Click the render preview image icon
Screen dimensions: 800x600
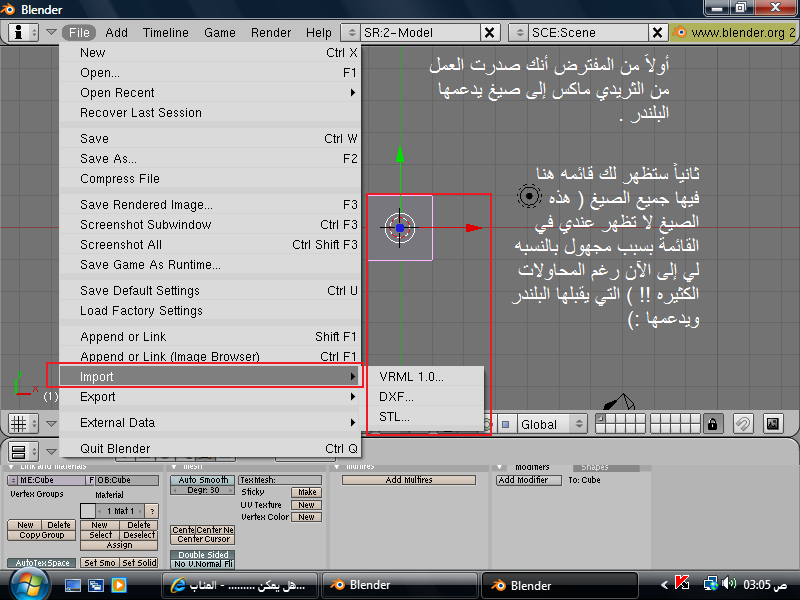(x=773, y=423)
